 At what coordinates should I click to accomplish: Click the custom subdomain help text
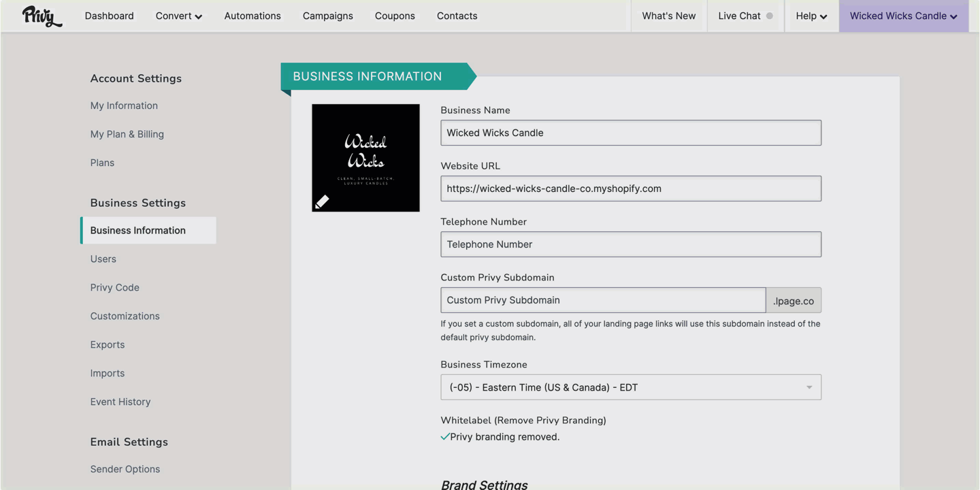631,330
